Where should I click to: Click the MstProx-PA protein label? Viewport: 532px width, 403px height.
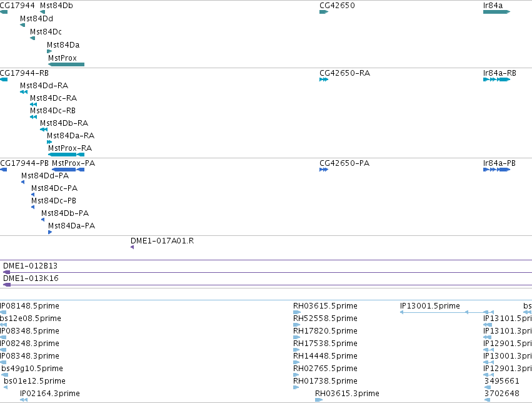pyautogui.click(x=74, y=163)
